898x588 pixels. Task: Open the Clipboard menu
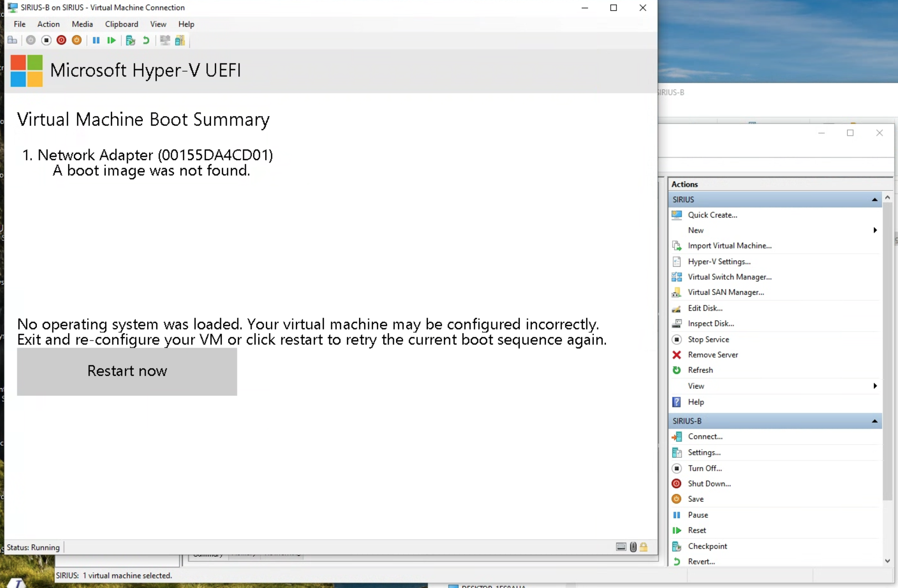[x=121, y=24]
